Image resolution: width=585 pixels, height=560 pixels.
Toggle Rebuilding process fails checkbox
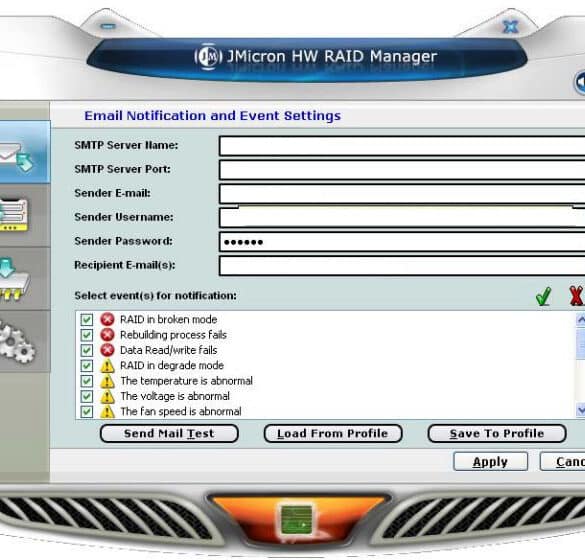point(87,335)
